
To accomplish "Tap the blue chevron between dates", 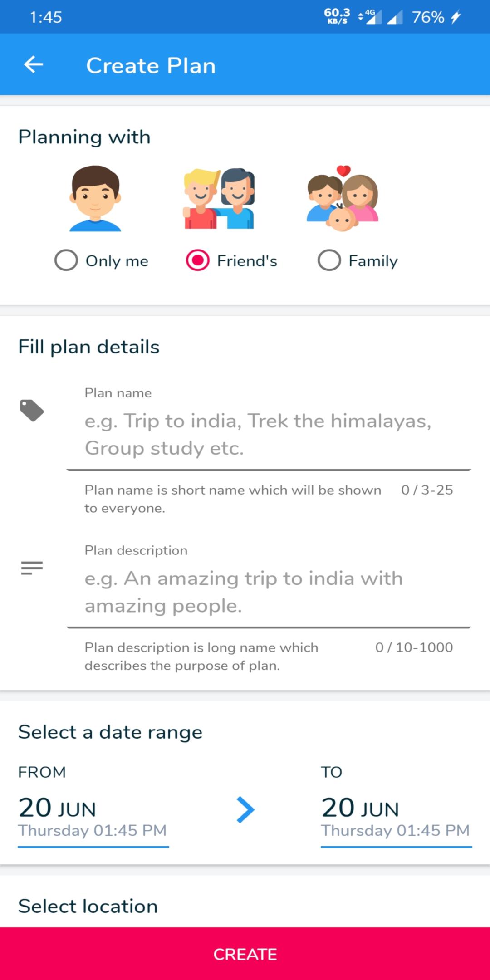I will pyautogui.click(x=245, y=810).
